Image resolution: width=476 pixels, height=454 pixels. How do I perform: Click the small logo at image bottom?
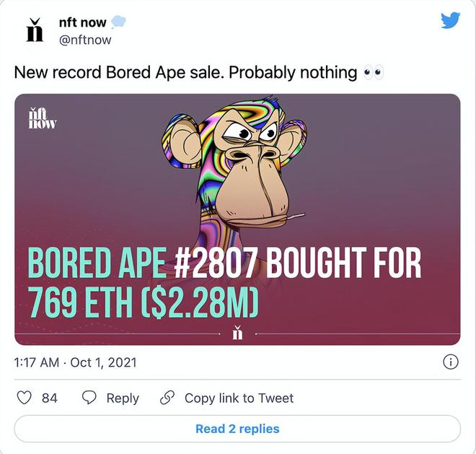pos(238,333)
